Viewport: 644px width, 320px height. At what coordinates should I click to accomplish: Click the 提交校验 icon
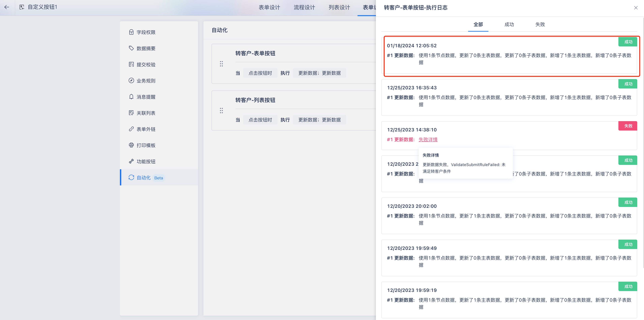[131, 64]
